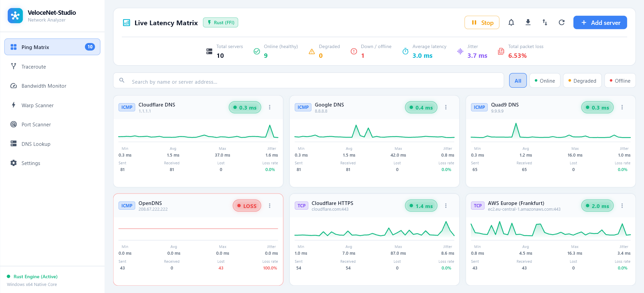This screenshot has width=644, height=293.
Task: Click the download export icon
Action: pos(528,23)
